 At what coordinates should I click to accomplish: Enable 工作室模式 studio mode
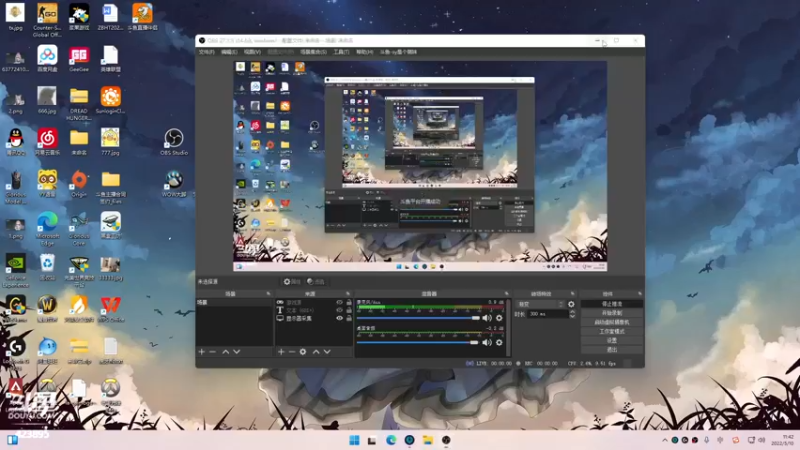pos(612,332)
